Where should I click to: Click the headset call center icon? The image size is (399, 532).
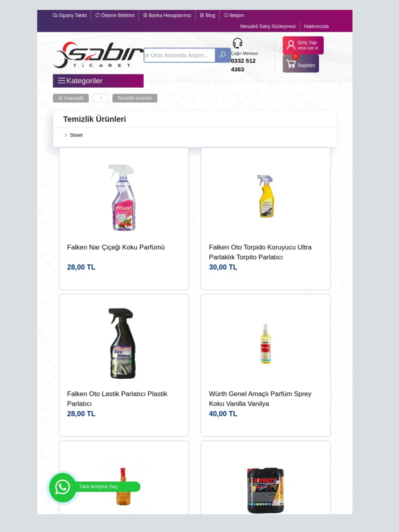coord(237,43)
